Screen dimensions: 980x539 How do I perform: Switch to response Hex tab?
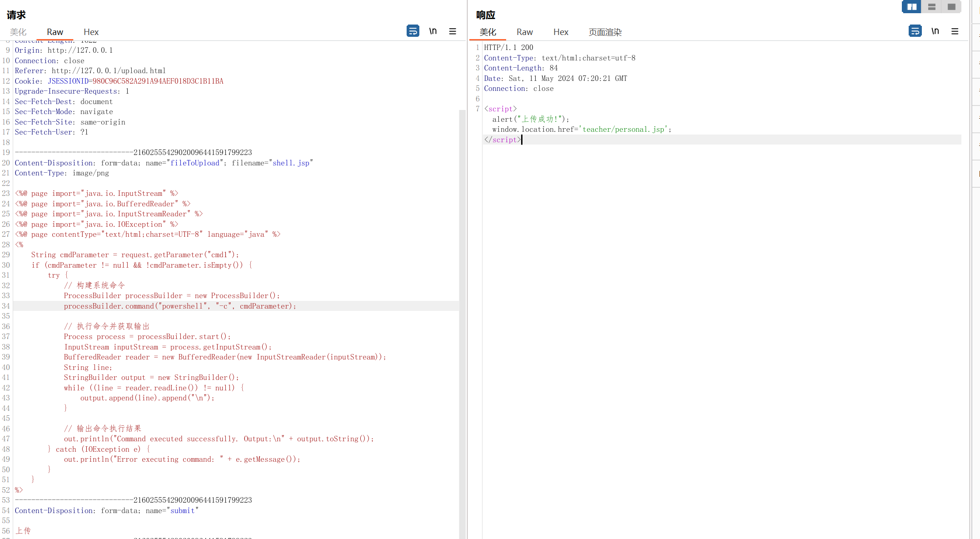tap(561, 32)
